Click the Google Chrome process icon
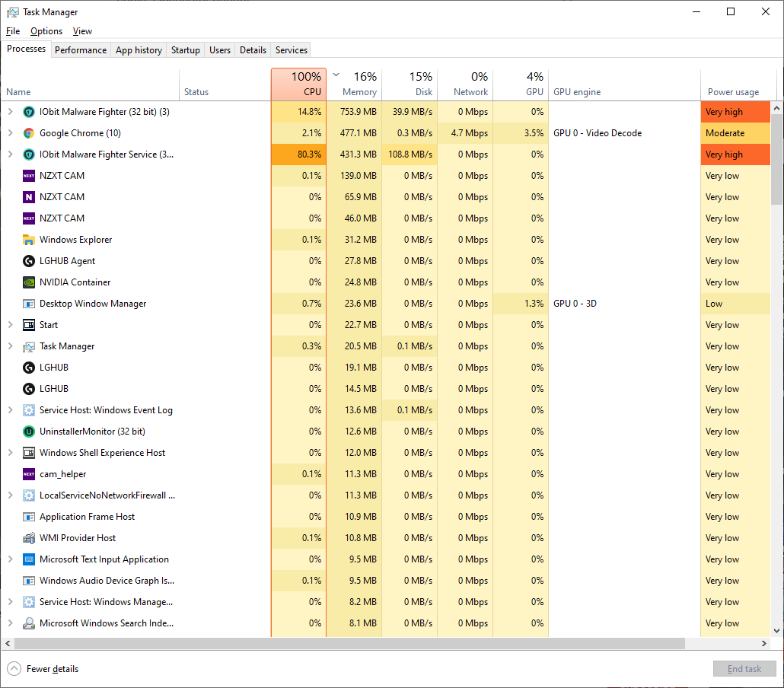Viewport: 784px width, 688px height. tap(29, 133)
